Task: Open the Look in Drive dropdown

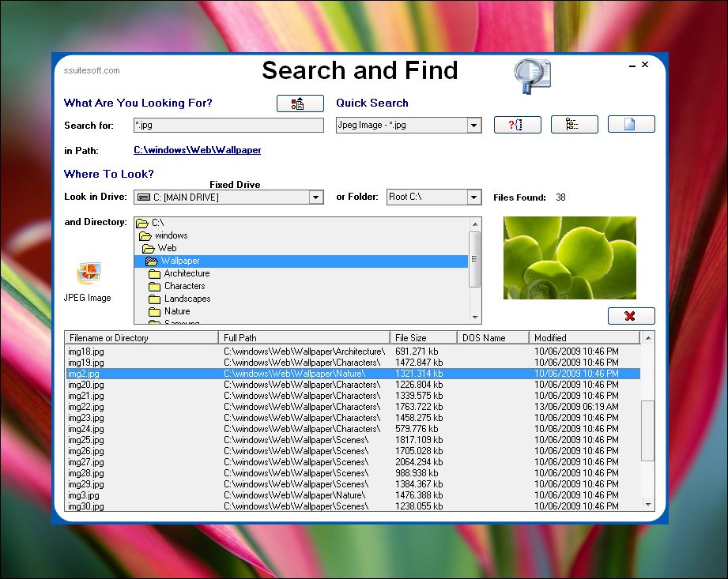Action: (x=316, y=197)
